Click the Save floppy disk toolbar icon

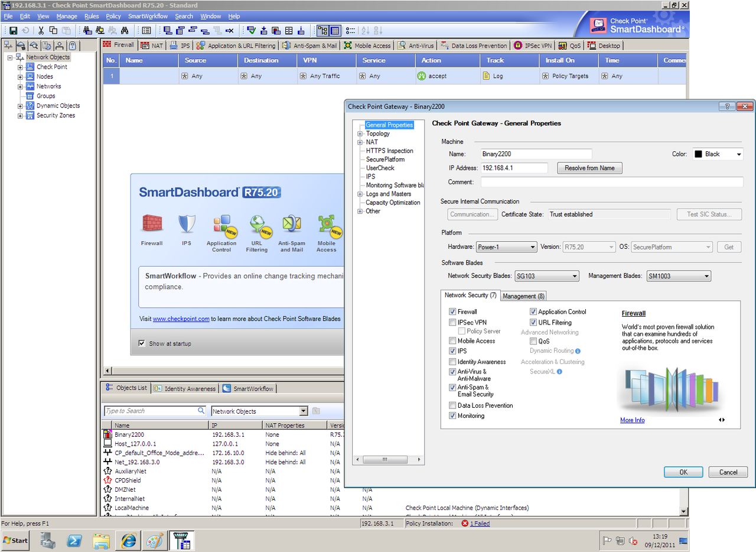click(x=12, y=30)
